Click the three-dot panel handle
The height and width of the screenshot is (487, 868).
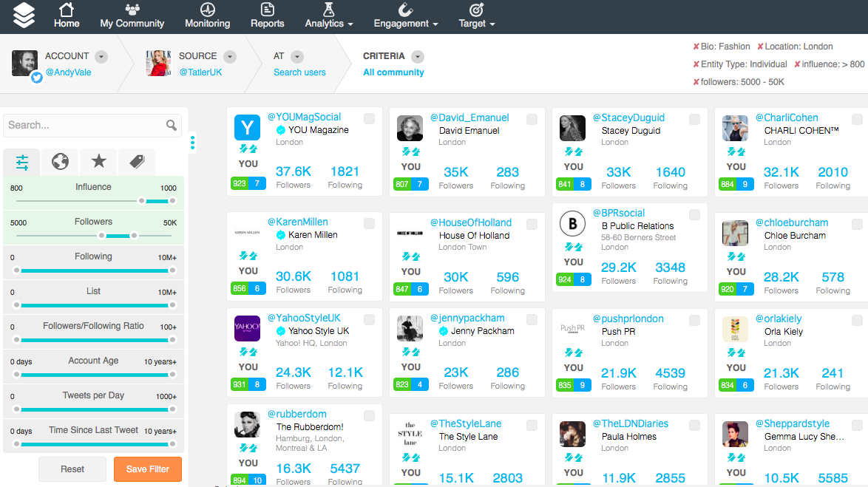[x=192, y=143]
